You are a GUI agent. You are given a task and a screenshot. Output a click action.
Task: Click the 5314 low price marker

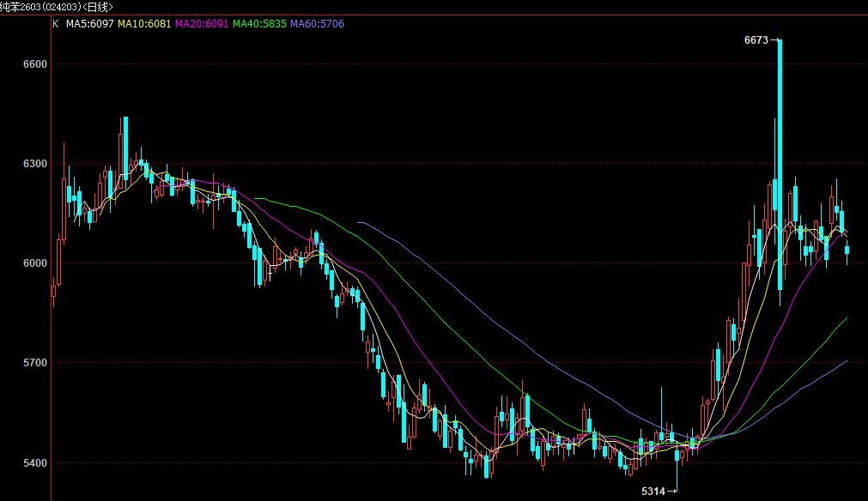654,491
